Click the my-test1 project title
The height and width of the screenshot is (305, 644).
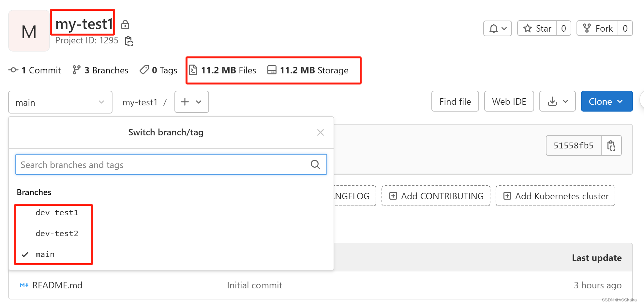coord(84,24)
